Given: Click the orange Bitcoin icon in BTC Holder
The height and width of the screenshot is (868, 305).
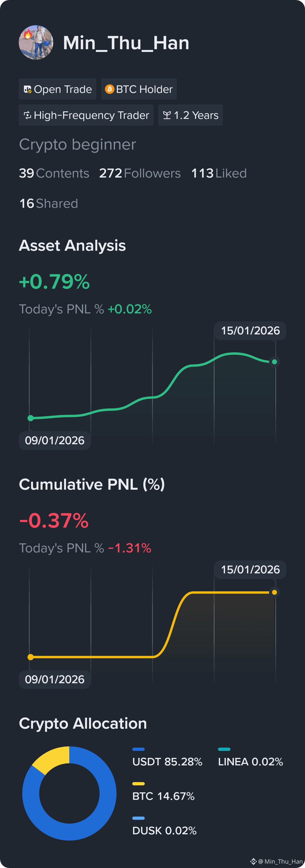Looking at the screenshot, I should [109, 89].
